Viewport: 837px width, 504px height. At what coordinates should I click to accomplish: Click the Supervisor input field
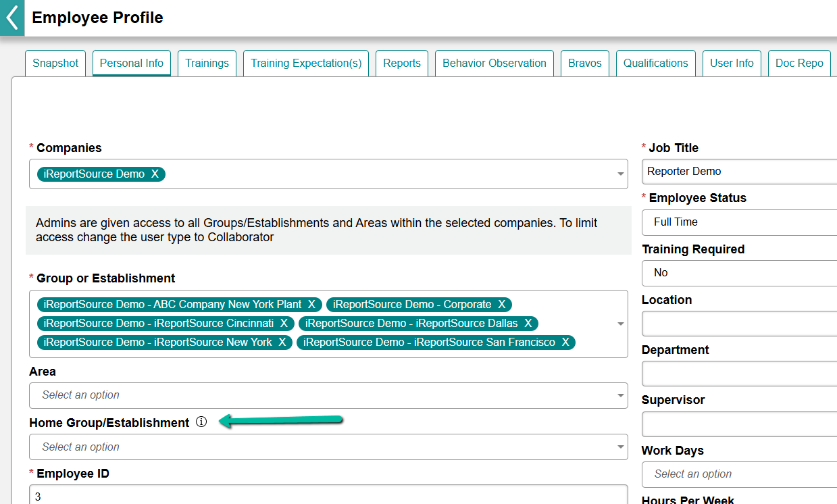tap(739, 424)
